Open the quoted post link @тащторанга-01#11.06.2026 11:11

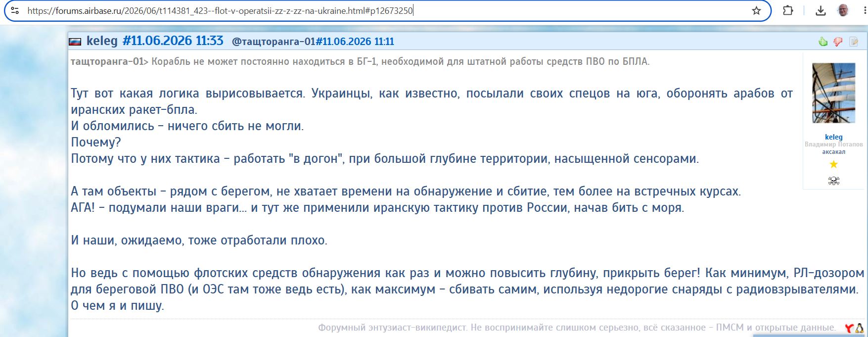[x=313, y=42]
